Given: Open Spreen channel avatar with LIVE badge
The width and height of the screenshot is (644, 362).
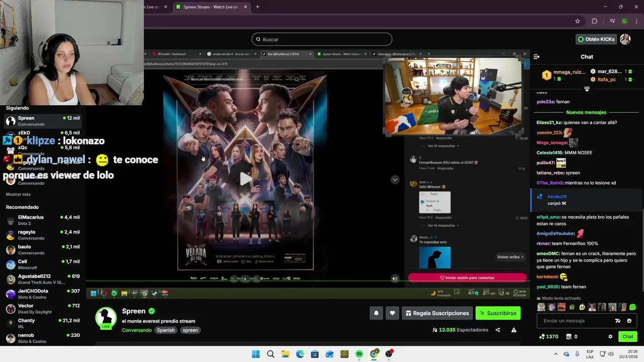Looking at the screenshot, I should tap(106, 318).
